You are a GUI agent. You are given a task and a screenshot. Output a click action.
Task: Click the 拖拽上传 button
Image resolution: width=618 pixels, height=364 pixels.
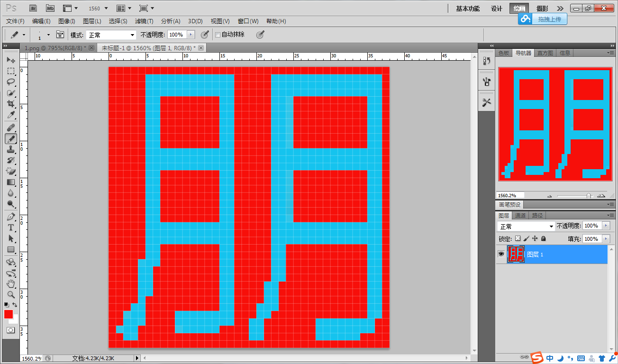[x=543, y=19]
